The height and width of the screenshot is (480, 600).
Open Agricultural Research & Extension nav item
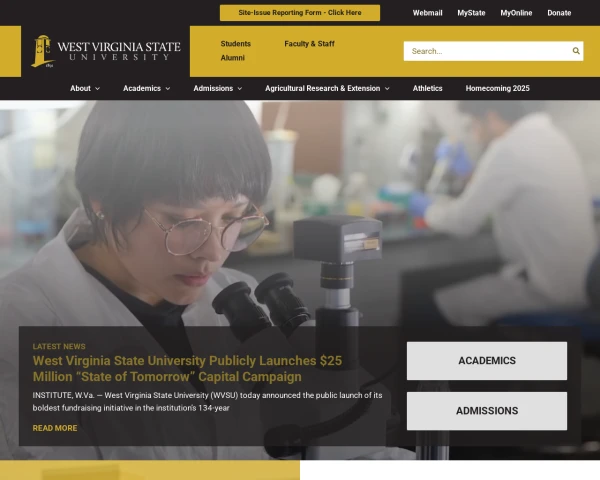(323, 88)
